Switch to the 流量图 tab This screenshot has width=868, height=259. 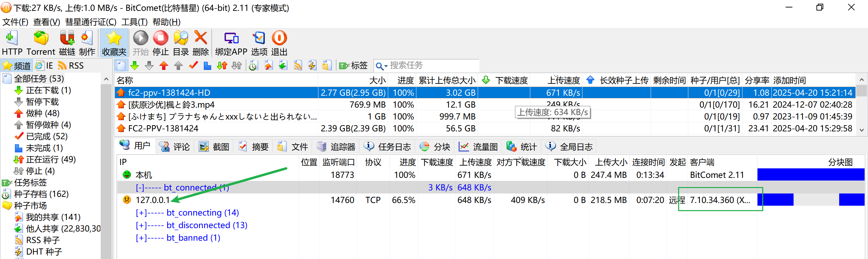pyautogui.click(x=478, y=147)
